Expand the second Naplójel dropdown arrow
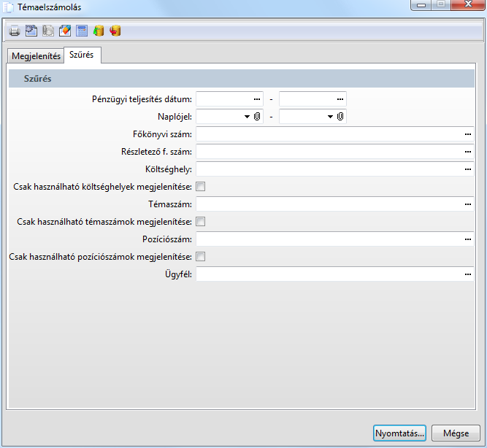 tap(330, 117)
